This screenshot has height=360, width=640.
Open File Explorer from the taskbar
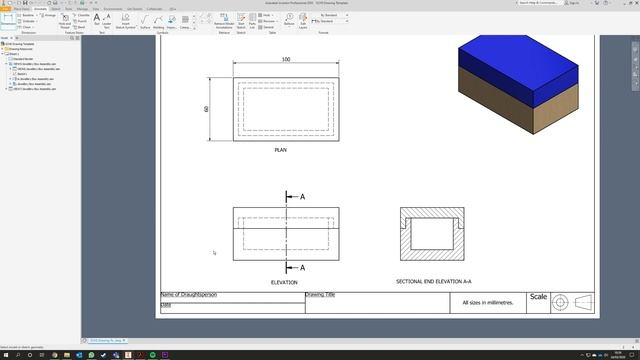(x=67, y=355)
